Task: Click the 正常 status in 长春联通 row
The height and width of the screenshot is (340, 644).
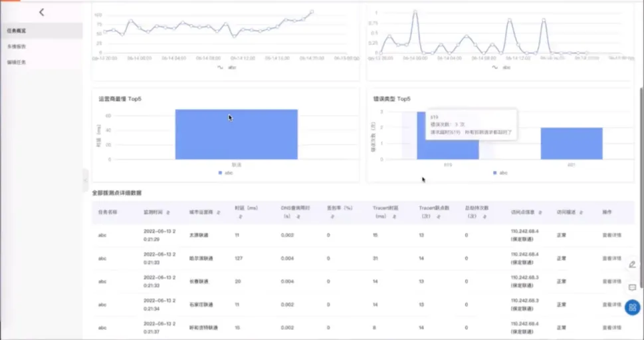Action: [x=562, y=281]
